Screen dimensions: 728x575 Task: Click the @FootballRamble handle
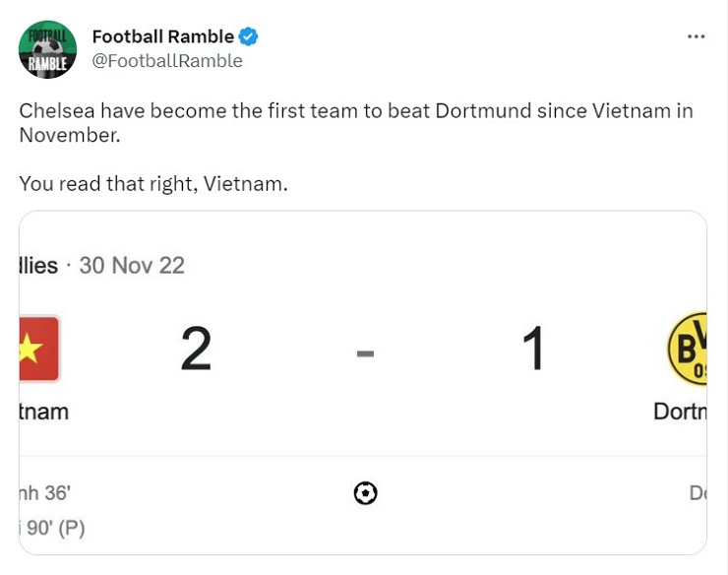coord(166,61)
